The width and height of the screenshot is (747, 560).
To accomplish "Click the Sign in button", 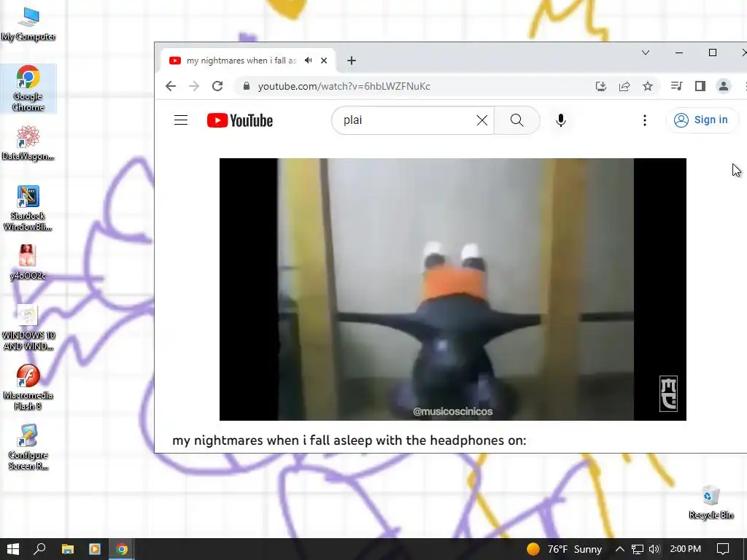I will 701,120.
